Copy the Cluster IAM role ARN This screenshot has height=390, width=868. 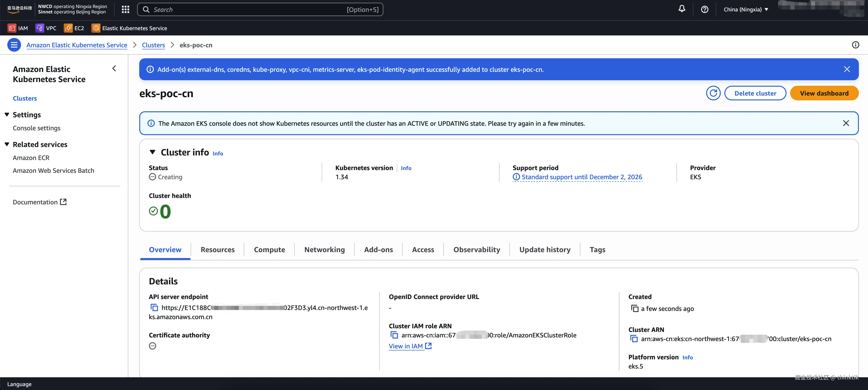394,335
